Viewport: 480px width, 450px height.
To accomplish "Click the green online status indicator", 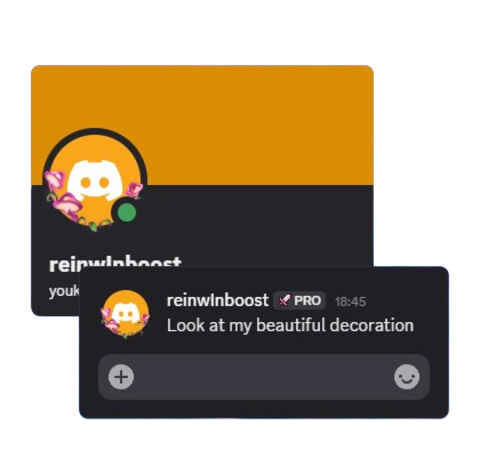I will [127, 212].
